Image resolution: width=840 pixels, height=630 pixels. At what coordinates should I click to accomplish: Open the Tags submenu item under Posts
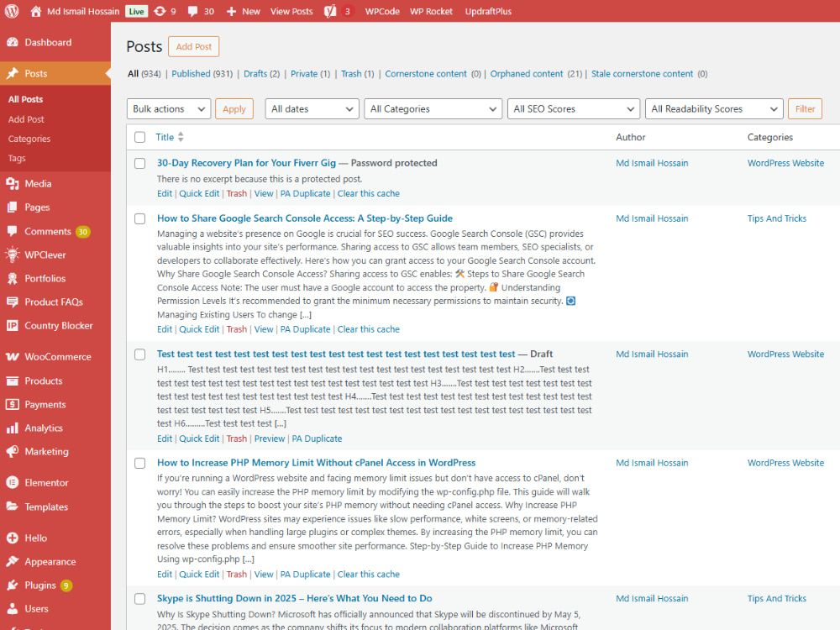pyautogui.click(x=17, y=158)
